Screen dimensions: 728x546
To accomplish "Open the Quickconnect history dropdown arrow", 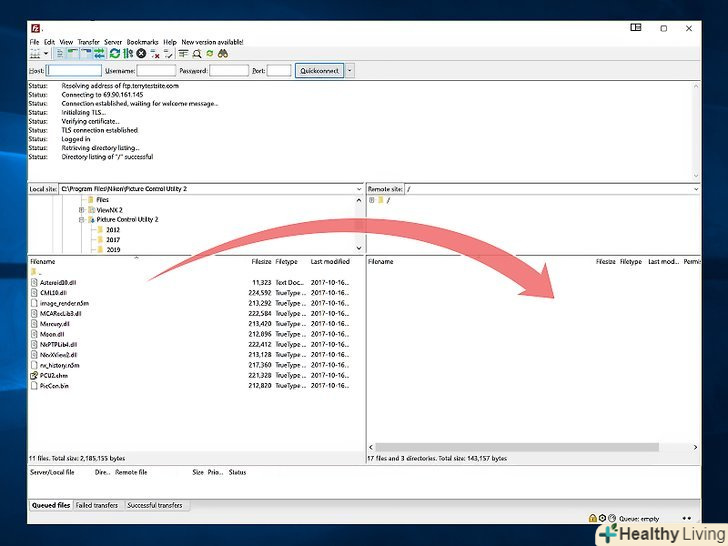I will point(350,71).
